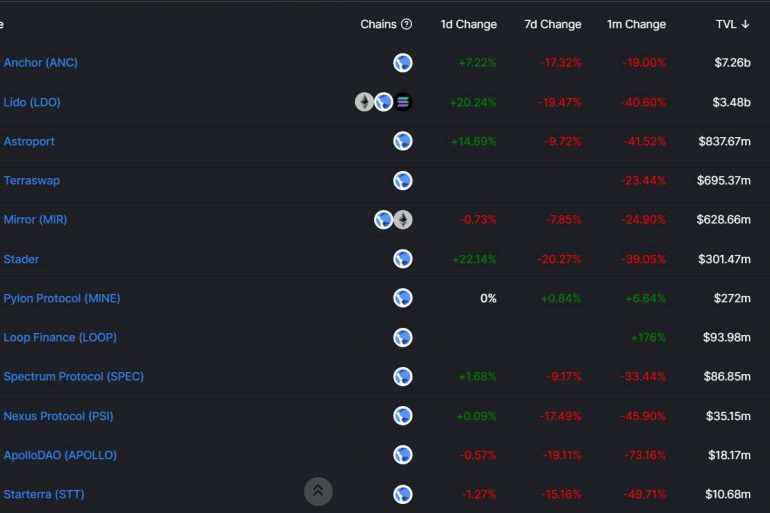Click Pylon Protocol's TVL value $272m
Image resolution: width=770 pixels, height=513 pixels.
(732, 298)
